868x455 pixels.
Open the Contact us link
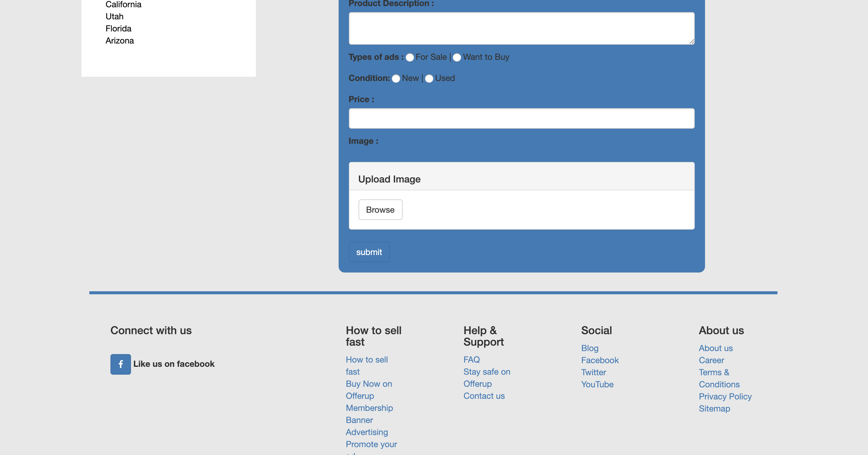(x=484, y=396)
